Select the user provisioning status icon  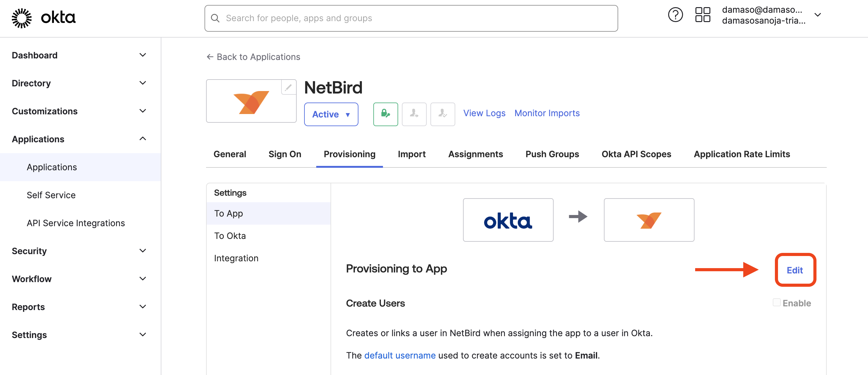(x=414, y=114)
